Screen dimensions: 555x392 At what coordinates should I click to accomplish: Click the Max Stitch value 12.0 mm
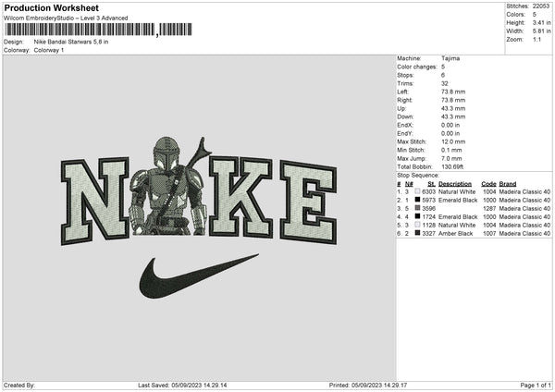pos(453,141)
